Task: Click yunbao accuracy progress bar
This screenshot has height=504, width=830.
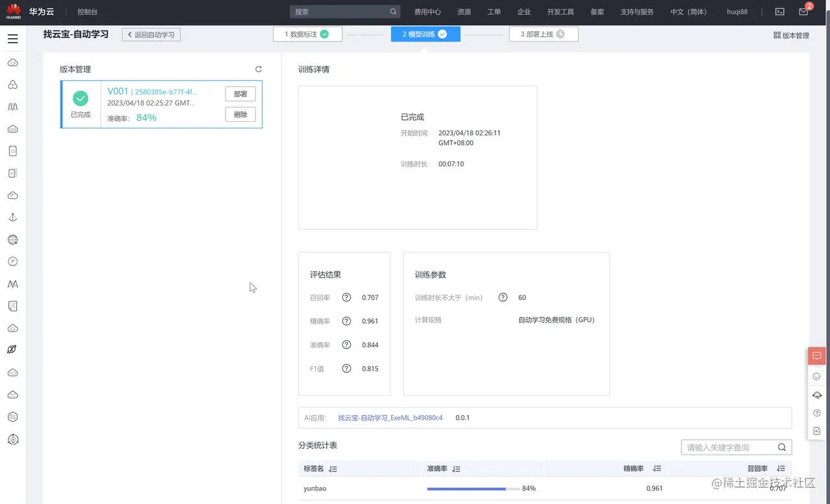Action: tap(473, 488)
